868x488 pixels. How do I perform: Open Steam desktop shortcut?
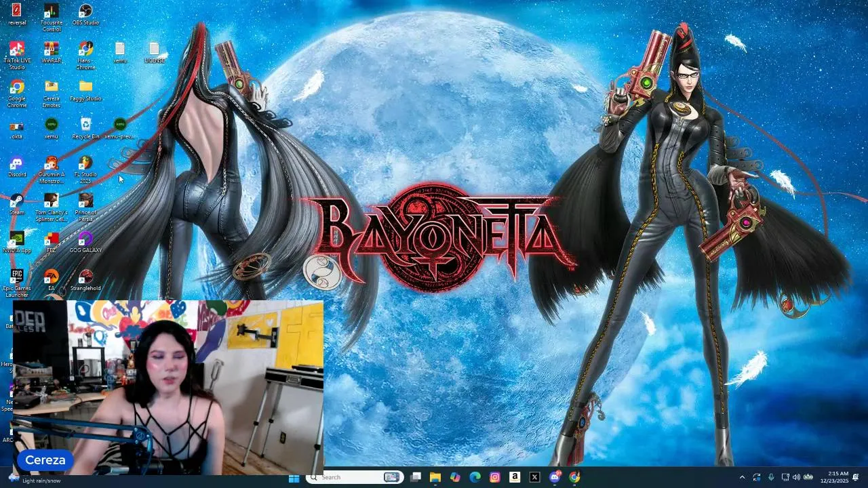[x=17, y=204]
